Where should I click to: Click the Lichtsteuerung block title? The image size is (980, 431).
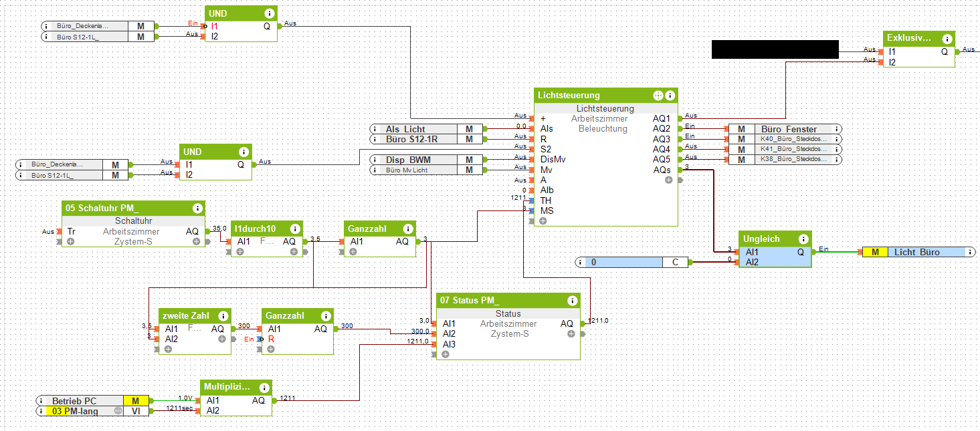569,96
